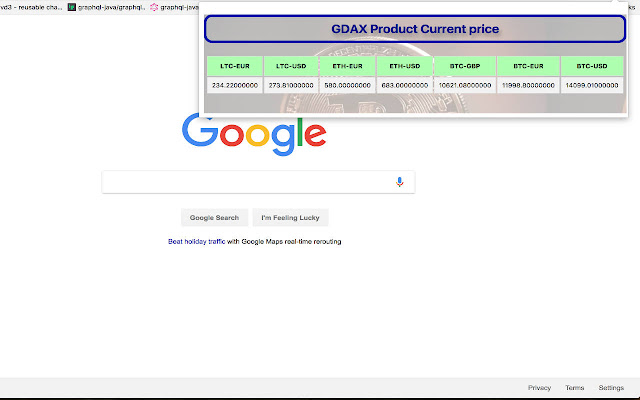Focus the Google search input field
Image resolution: width=640 pixels, height=400 pixels.
pyautogui.click(x=258, y=182)
